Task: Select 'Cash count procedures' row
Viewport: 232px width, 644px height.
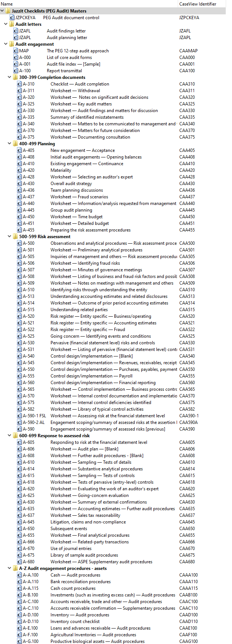Action: pos(113,588)
